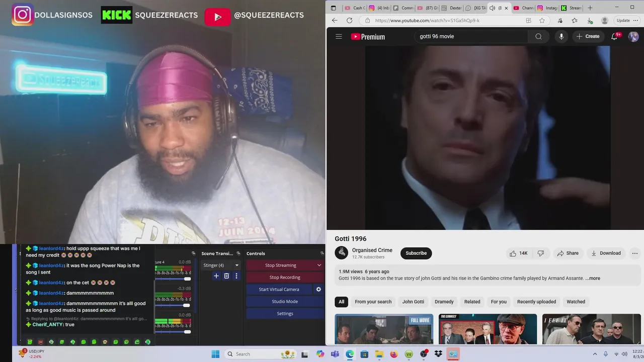This screenshot has width=644, height=362.
Task: Show hidden system tray icons
Action: click(x=595, y=354)
